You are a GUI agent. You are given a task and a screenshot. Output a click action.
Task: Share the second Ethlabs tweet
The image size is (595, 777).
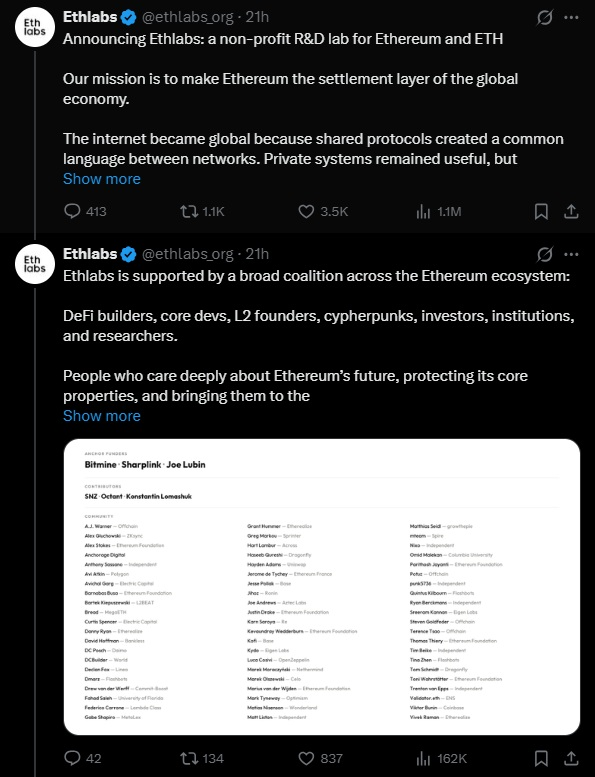coord(571,758)
